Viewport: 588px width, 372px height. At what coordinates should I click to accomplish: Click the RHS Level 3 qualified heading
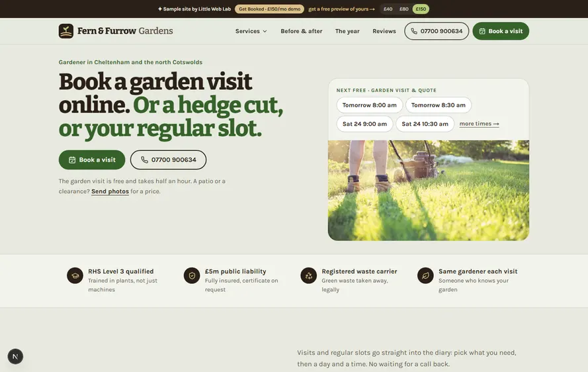coord(121,271)
